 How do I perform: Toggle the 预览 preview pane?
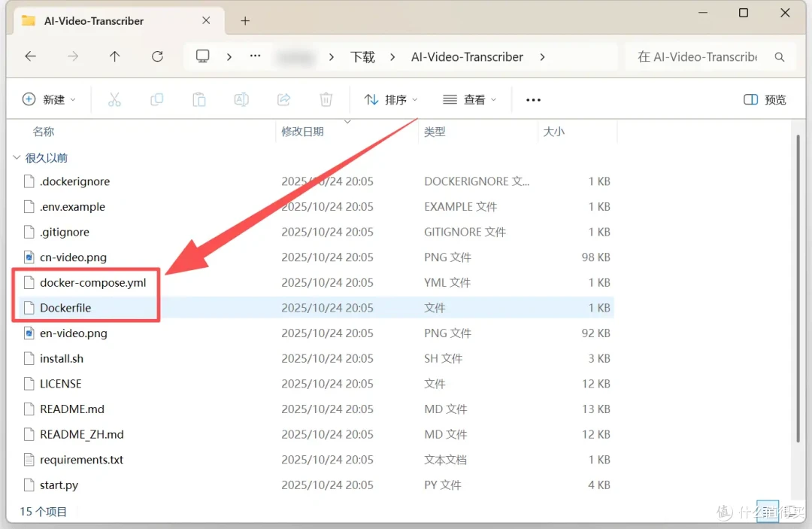pos(765,99)
